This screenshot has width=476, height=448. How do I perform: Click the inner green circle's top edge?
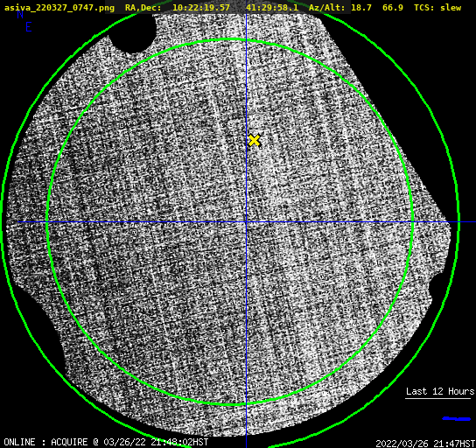230,39
